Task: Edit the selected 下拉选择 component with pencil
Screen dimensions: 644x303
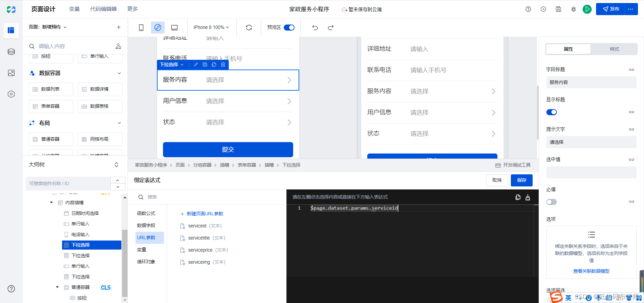Action: point(196,64)
